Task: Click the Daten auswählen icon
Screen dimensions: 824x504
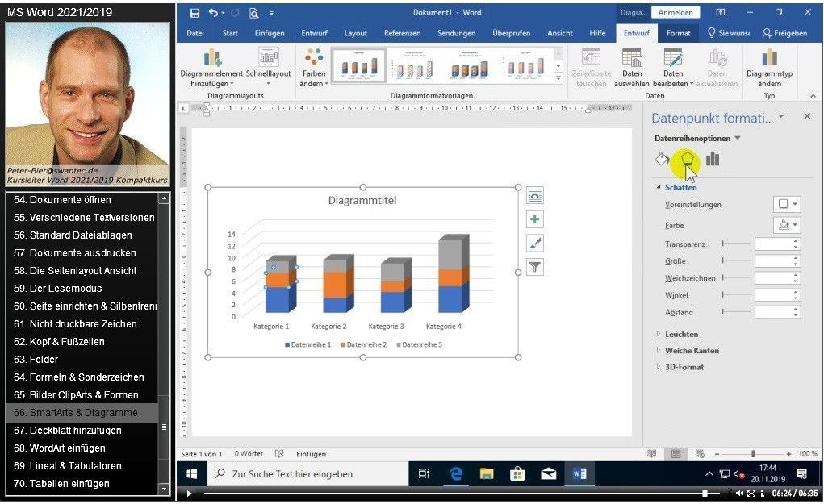Action: [x=631, y=58]
